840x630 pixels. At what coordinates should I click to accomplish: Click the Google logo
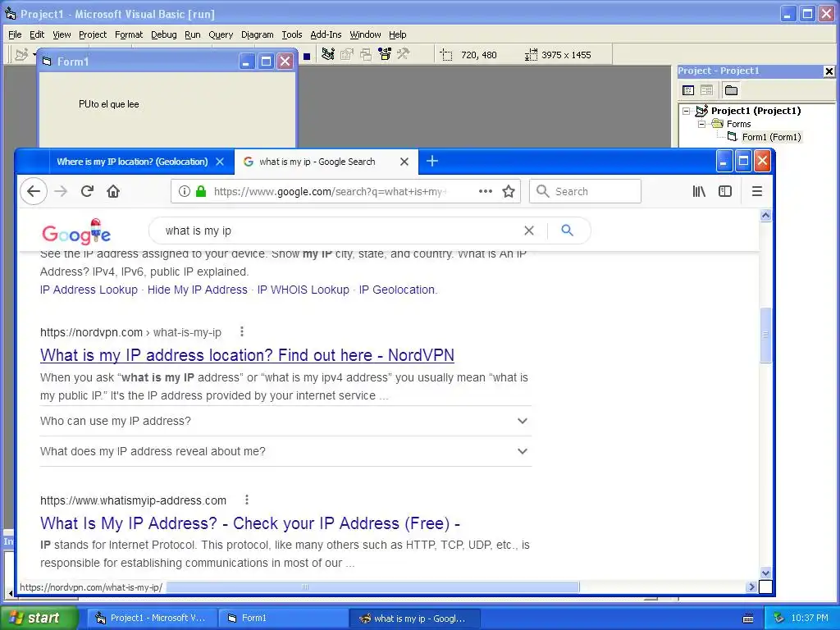[76, 231]
